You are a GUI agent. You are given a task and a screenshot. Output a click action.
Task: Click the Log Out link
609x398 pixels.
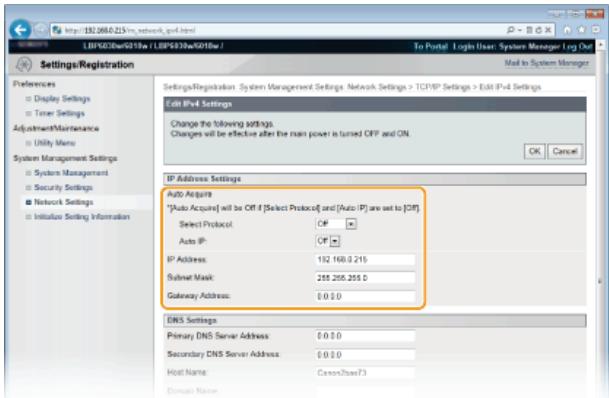click(578, 47)
